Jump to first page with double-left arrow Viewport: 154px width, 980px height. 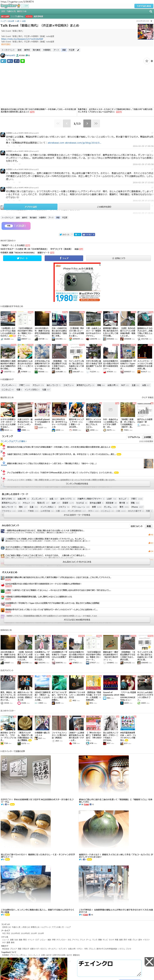pos(58,123)
